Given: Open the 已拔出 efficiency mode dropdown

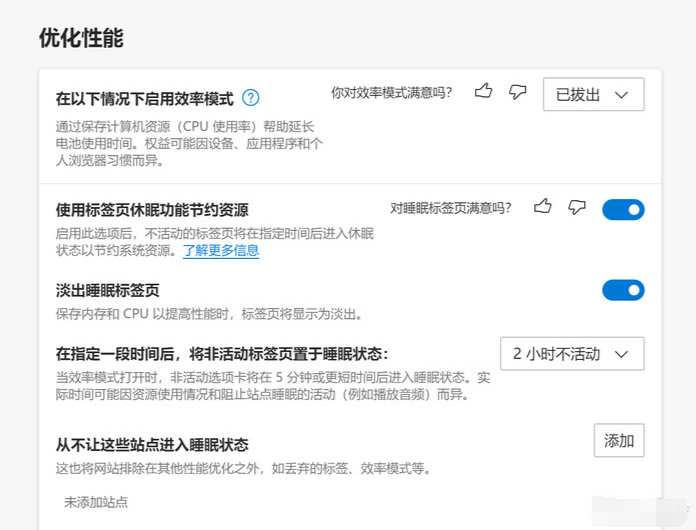Looking at the screenshot, I should 593,94.
